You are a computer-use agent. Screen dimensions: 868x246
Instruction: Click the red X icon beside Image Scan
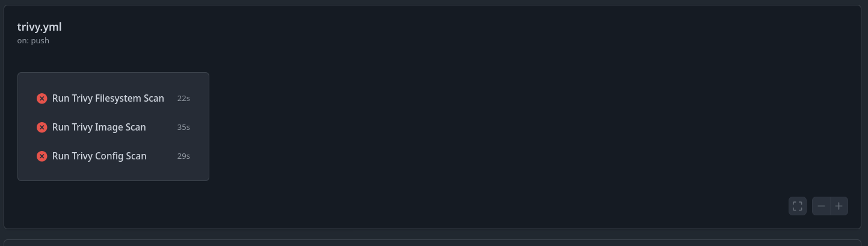(42, 128)
